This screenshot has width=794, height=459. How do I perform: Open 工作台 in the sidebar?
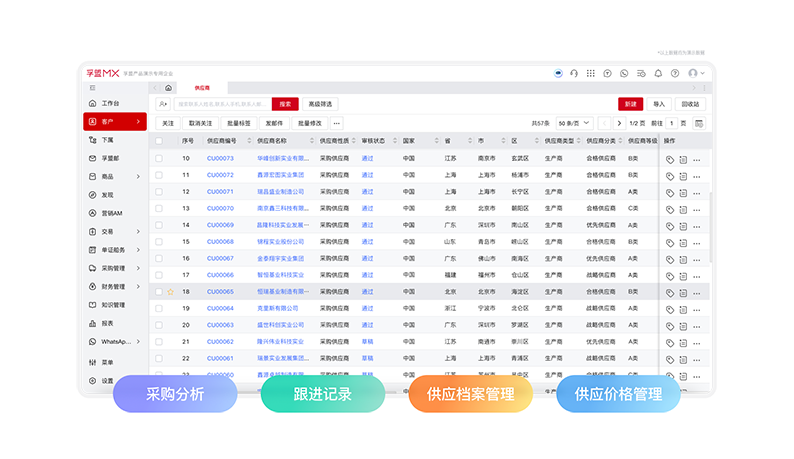point(110,103)
